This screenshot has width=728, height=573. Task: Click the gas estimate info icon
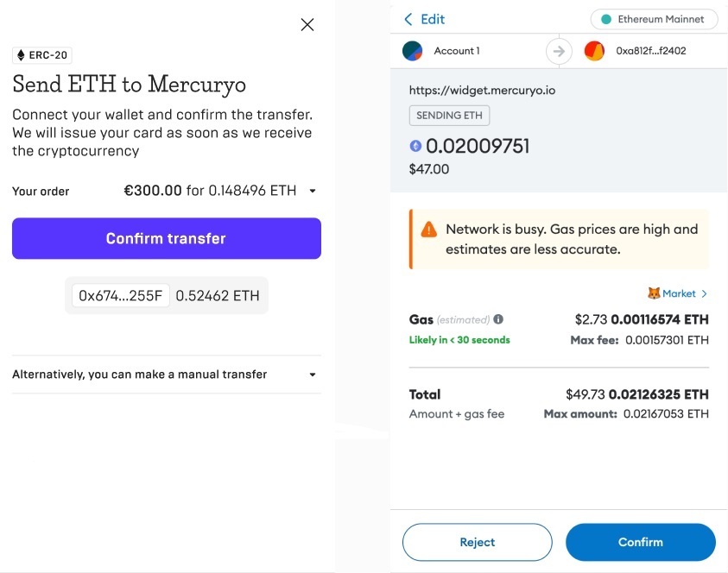tap(498, 319)
